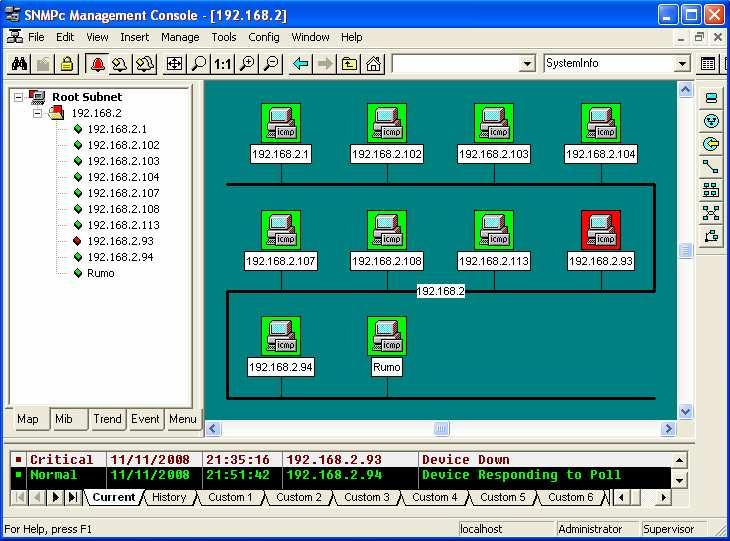Screen dimensions: 730x541
Task: Click the red alarm bell icon
Action: pyautogui.click(x=97, y=64)
